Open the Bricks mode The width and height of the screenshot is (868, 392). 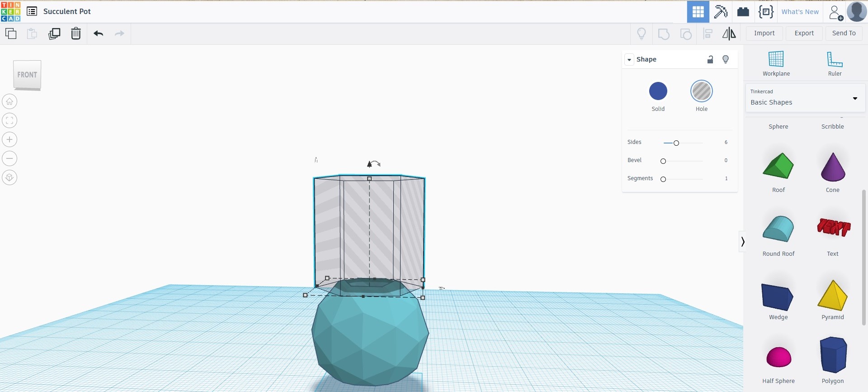click(x=743, y=11)
